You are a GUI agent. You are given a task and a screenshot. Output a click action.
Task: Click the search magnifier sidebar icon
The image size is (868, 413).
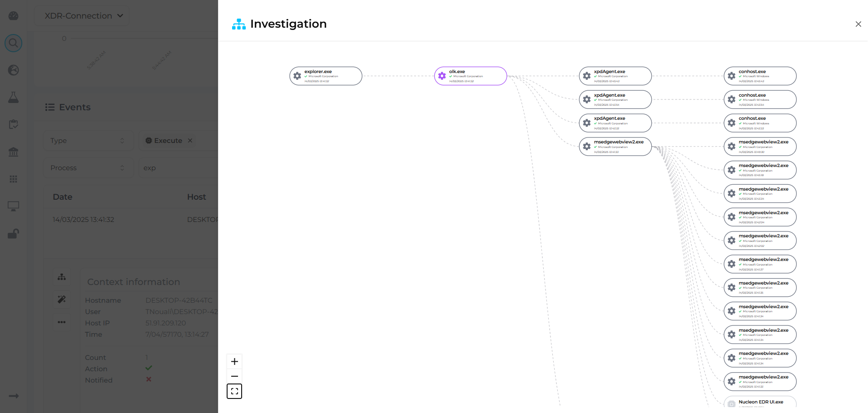(x=14, y=43)
